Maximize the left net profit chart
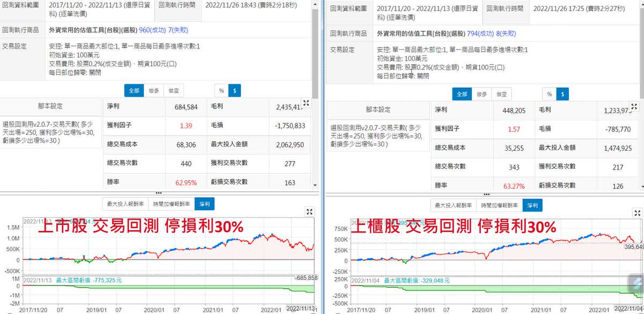This screenshot has width=644, height=314. [x=309, y=211]
